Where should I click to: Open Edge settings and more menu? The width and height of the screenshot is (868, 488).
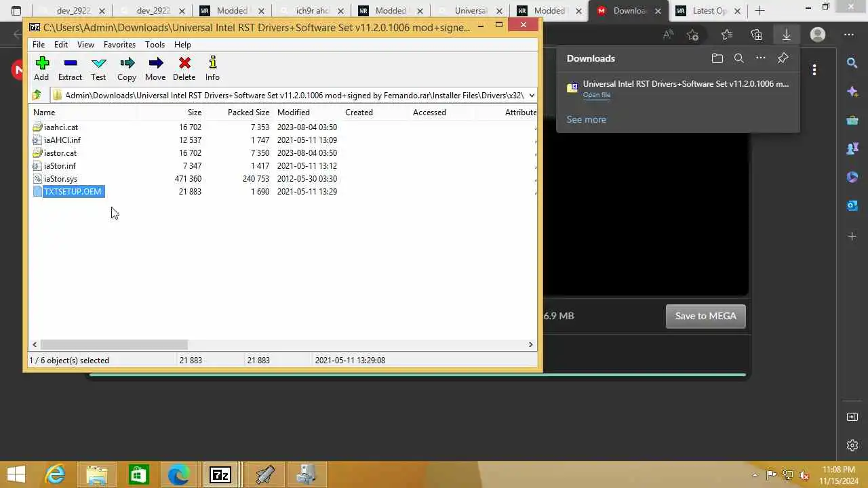849,35
